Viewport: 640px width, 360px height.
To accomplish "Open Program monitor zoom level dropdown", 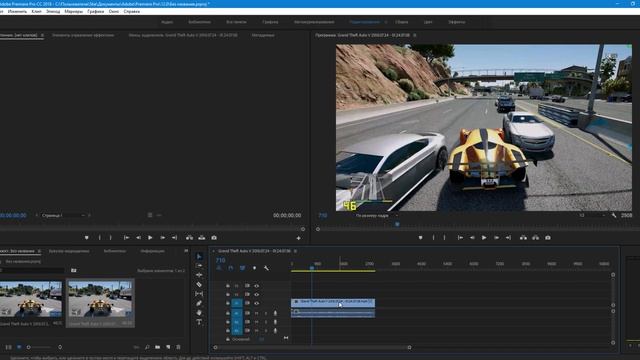I will [x=376, y=216].
